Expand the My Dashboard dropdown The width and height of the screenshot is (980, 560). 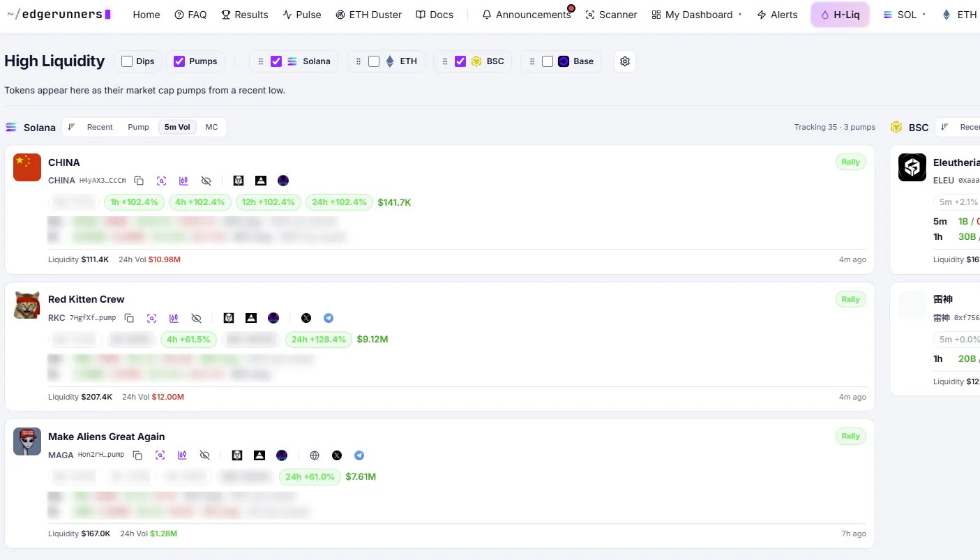696,15
